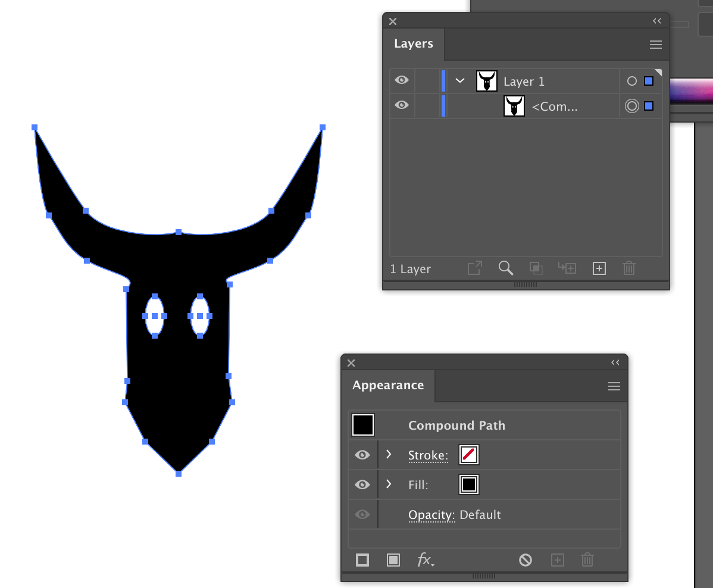
Task: Click the Add New Stroke icon
Action: tap(362, 560)
